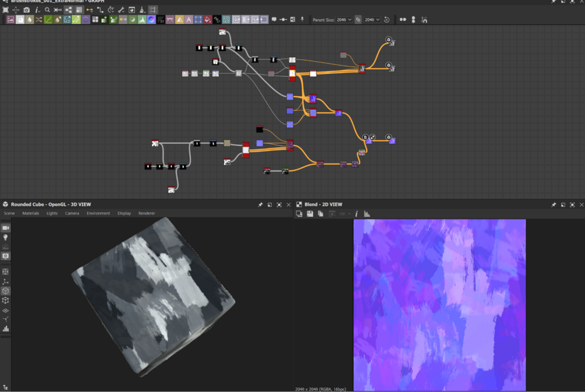Toggle the screen capture button in 3D view sidebar
The width and height of the screenshot is (585, 392).
[x=6, y=256]
